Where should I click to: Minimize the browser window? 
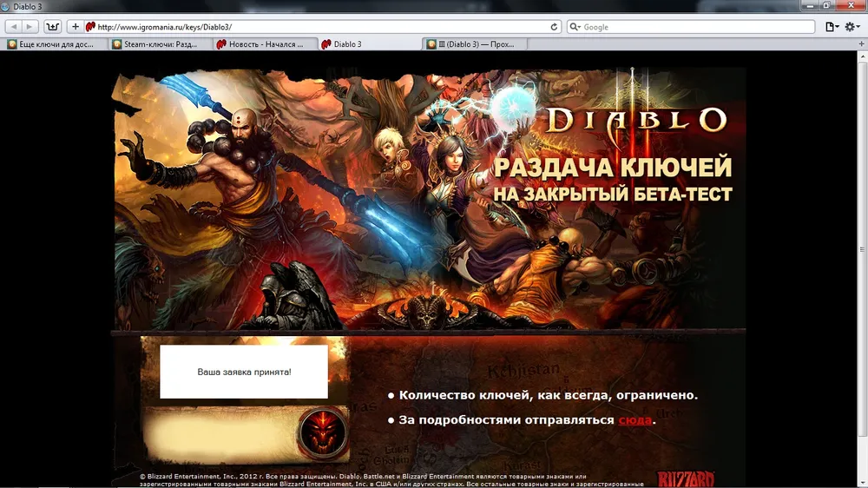pyautogui.click(x=810, y=5)
